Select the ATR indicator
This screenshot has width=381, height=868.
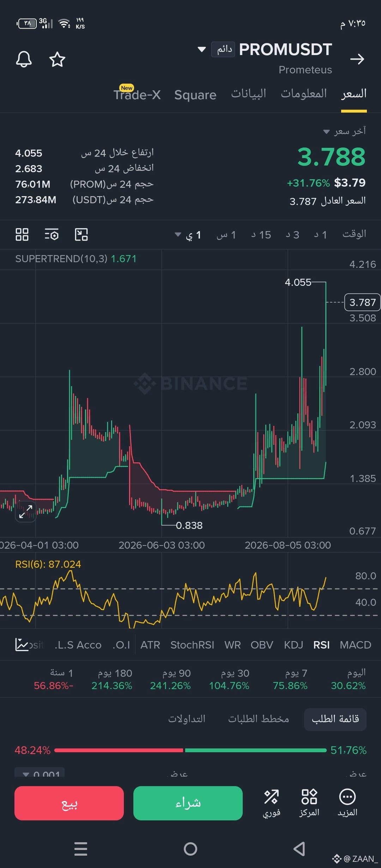pos(150,645)
